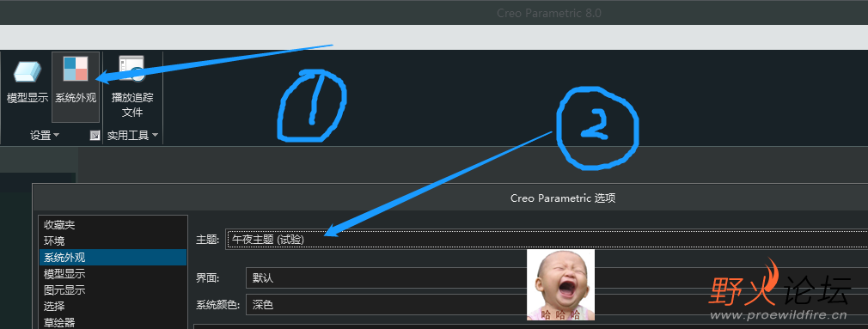Screen dimensions: 868x329
Task: Select 收藏夹 in options list
Action: (x=113, y=225)
